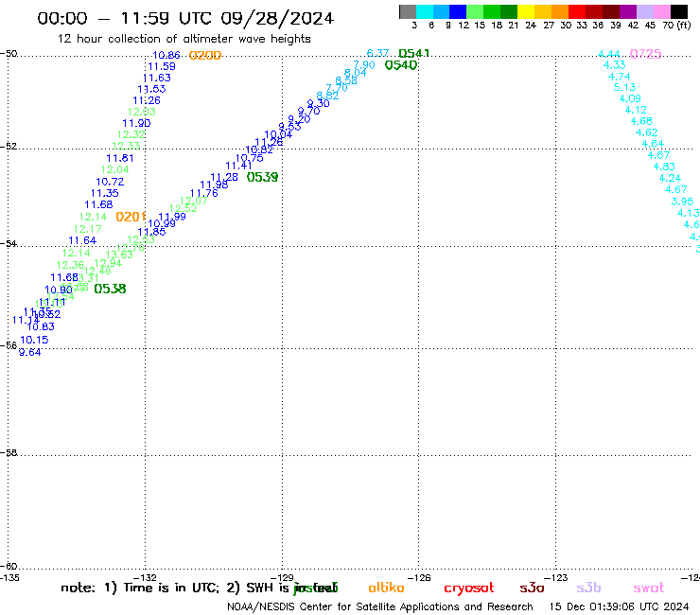This screenshot has height=615, width=700.
Task: Click the 10.86 wave height value
Action: click(x=166, y=56)
